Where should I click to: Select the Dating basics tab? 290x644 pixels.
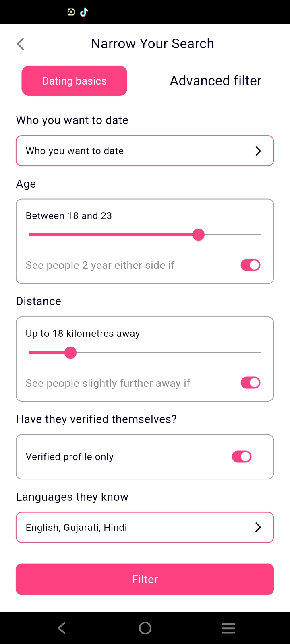pyautogui.click(x=74, y=80)
